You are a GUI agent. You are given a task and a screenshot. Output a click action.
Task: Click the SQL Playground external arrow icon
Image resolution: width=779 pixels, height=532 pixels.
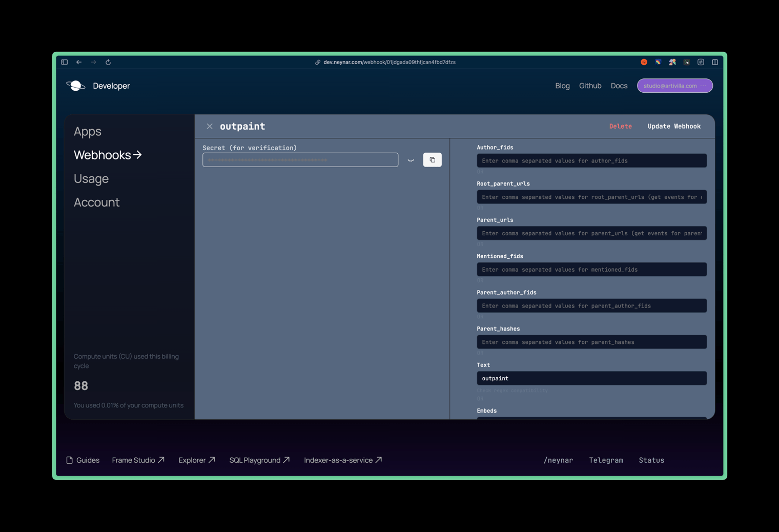tap(286, 460)
